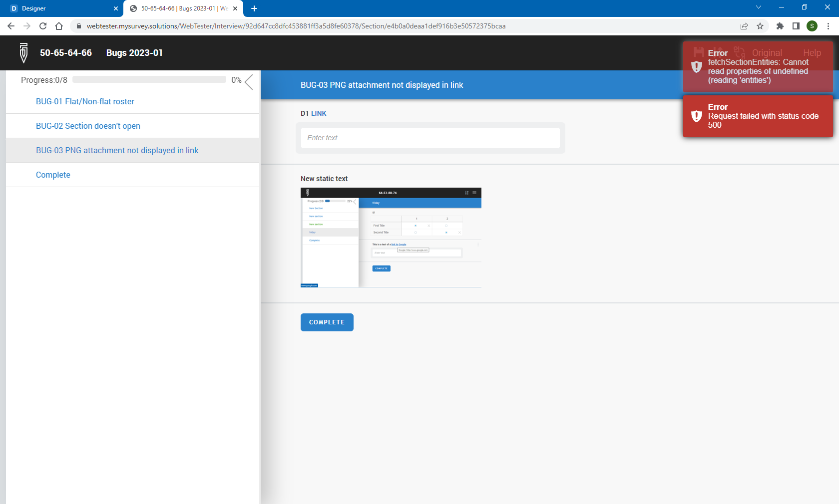Click the COMPLETE button
Image resolution: width=839 pixels, height=504 pixels.
tap(327, 322)
